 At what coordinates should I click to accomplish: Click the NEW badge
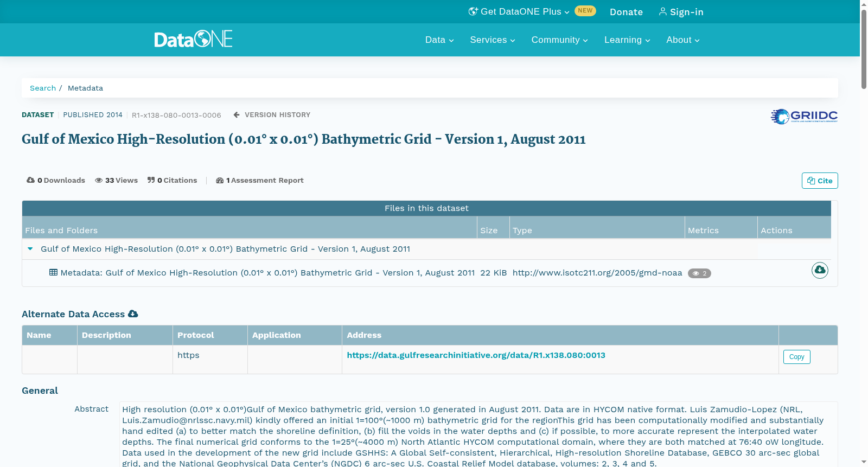click(x=585, y=11)
